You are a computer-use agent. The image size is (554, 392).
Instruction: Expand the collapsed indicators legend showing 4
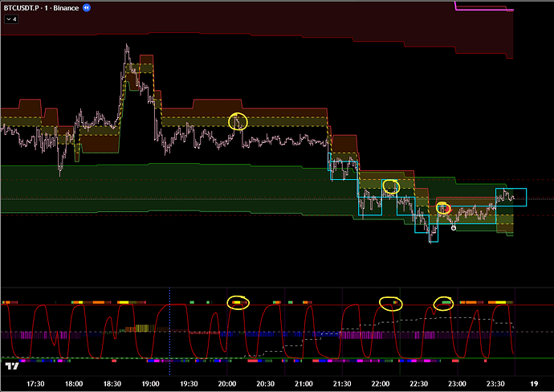click(11, 19)
